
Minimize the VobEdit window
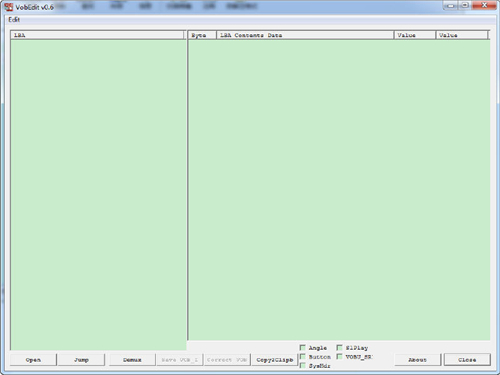tap(450, 6)
